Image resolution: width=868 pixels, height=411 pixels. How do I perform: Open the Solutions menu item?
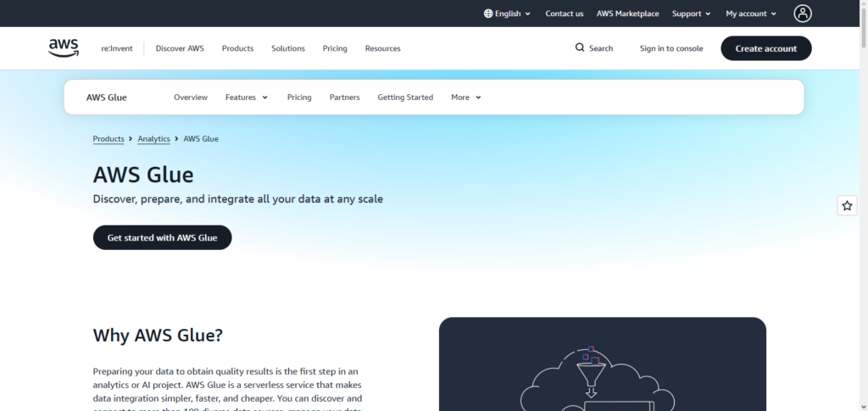288,48
